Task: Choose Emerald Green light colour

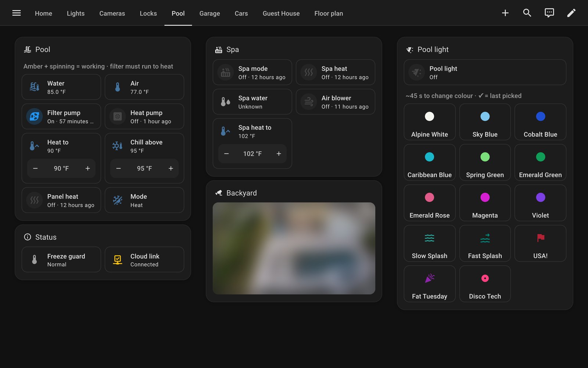Action: pos(540,163)
